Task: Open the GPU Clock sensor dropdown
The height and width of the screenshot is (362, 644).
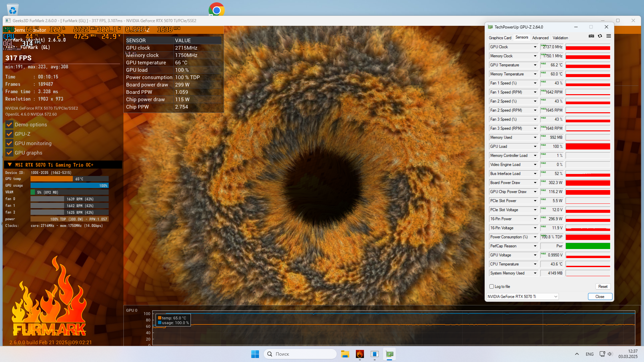Action: 535,47
